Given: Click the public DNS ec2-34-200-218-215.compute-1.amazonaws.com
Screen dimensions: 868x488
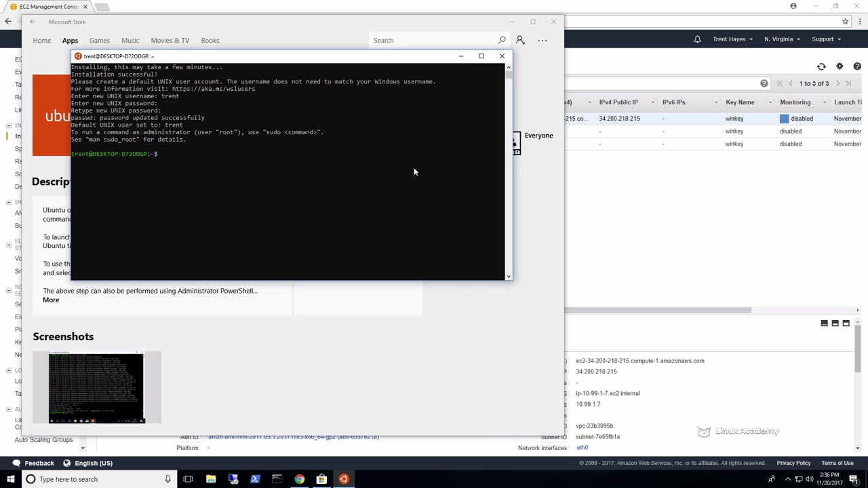Looking at the screenshot, I should [x=640, y=361].
